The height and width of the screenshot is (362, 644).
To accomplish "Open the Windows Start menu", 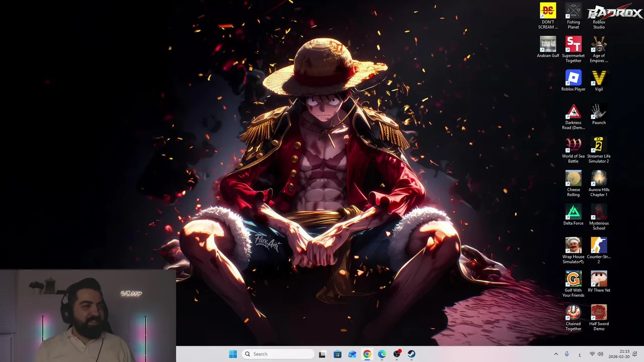I will pos(233,354).
